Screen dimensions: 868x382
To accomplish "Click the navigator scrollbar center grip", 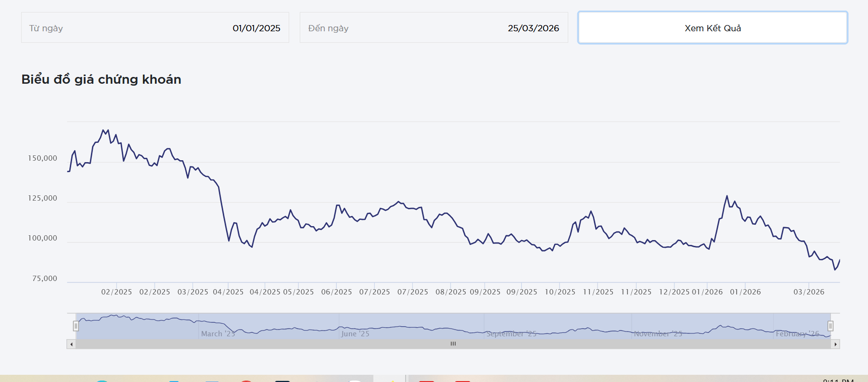I will pyautogui.click(x=453, y=344).
